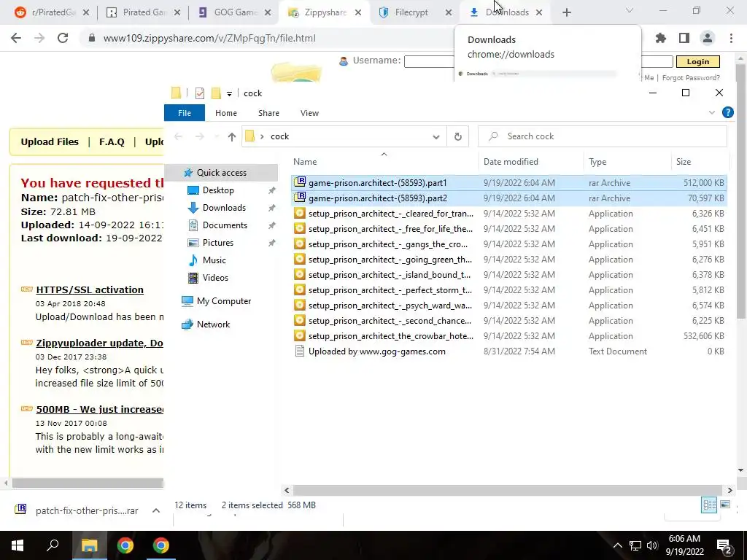Open Customize Quick Access Toolbar dropdown
The image size is (747, 560).
229,94
